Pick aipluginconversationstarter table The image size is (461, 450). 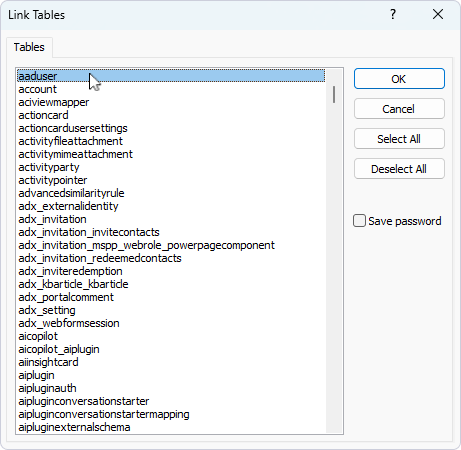pos(171,401)
